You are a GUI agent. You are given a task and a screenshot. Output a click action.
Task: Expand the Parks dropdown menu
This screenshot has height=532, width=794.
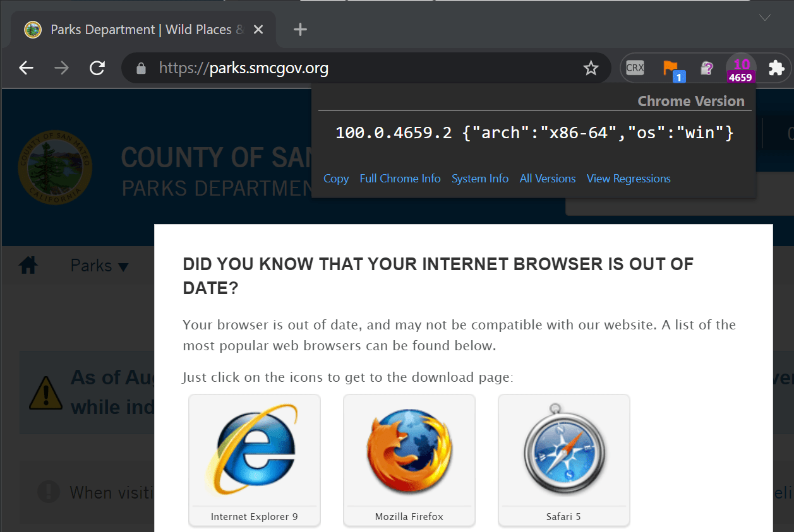click(99, 266)
